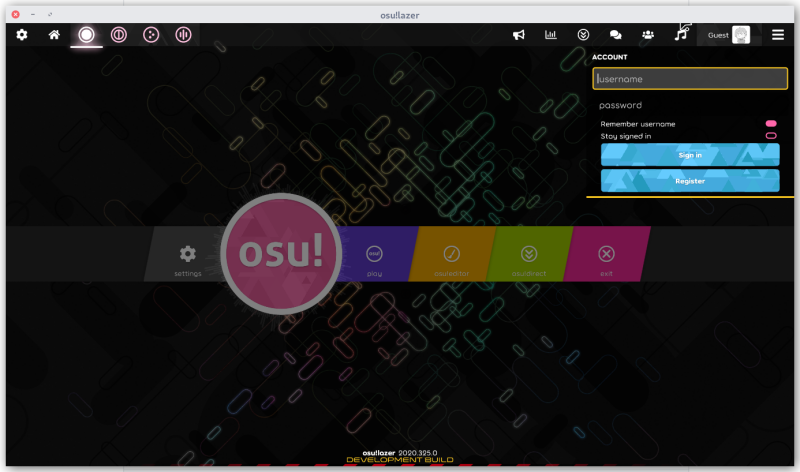This screenshot has width=800, height=472.
Task: Toggle Stay signed in switch
Action: pos(771,136)
